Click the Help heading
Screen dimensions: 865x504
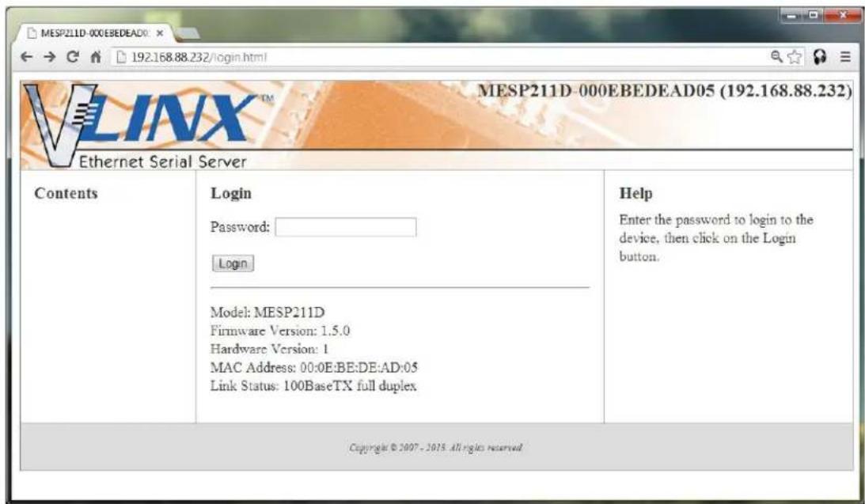(636, 194)
